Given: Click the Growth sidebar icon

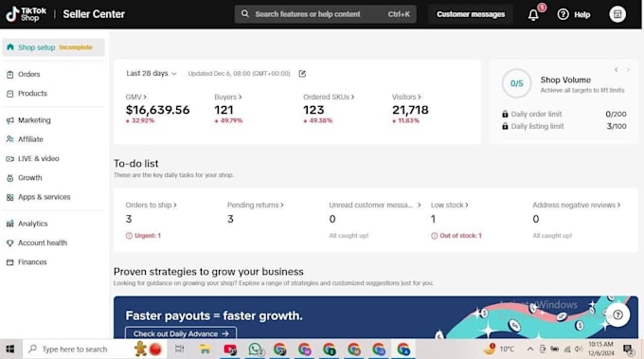Looking at the screenshot, I should pos(9,178).
